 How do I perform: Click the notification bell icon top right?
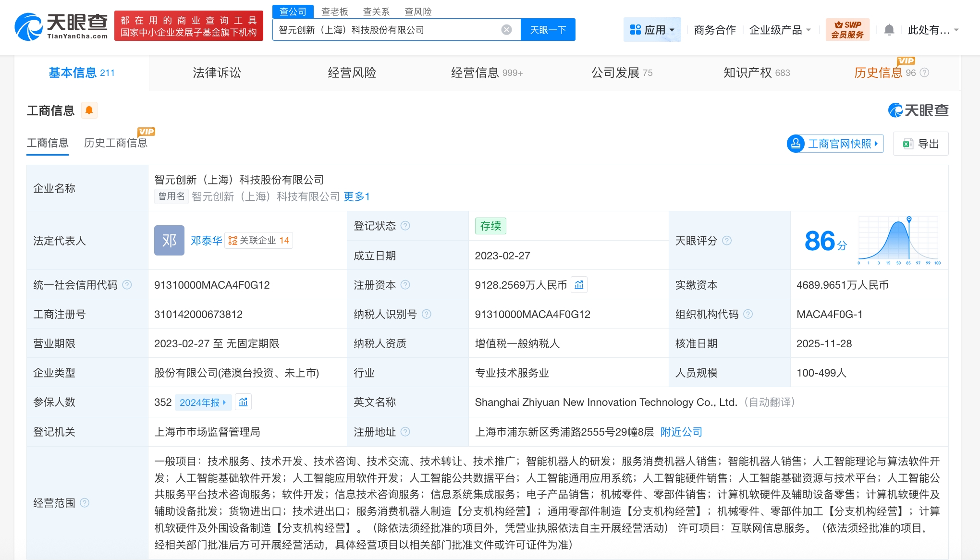[889, 29]
